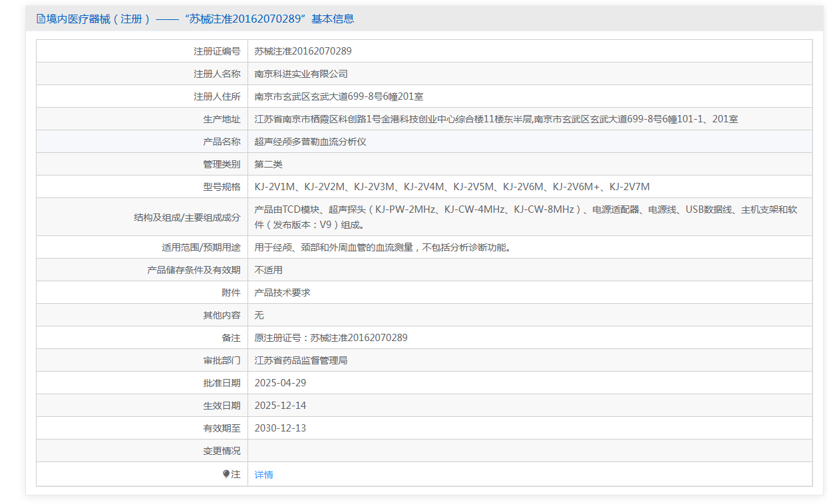827x504 pixels.
Task: Click the 注册证编号 label
Action: tap(217, 51)
